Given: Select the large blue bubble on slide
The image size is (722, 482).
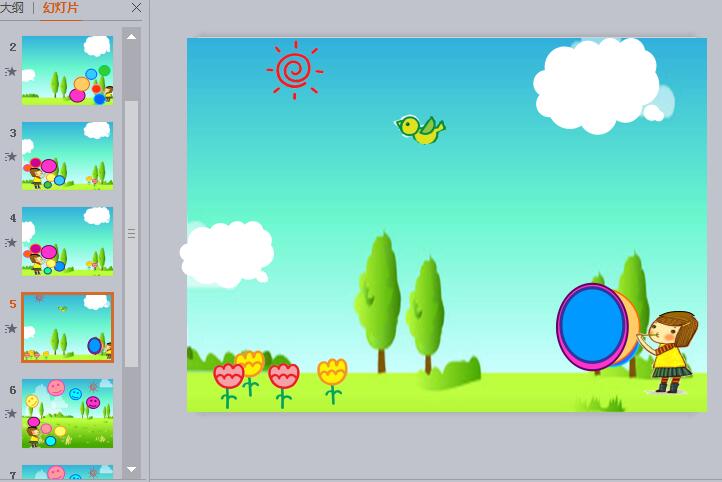Looking at the screenshot, I should [x=593, y=326].
